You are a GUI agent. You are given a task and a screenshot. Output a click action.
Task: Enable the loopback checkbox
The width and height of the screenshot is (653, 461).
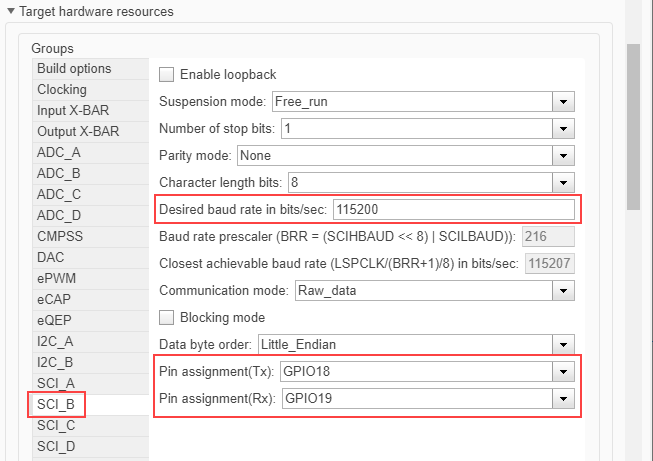pos(167,75)
